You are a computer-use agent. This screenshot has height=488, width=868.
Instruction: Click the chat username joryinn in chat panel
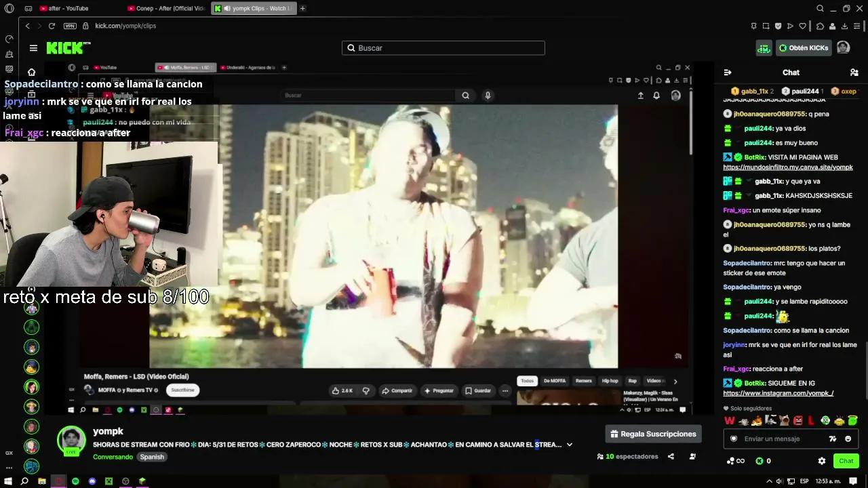[x=734, y=344]
